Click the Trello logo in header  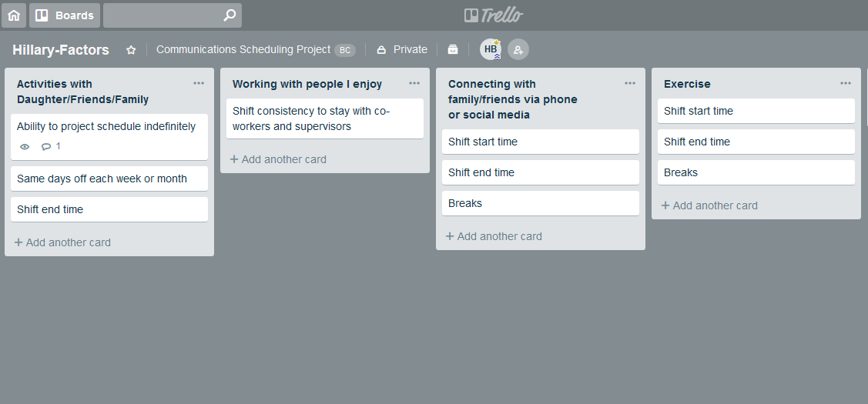coord(494,15)
